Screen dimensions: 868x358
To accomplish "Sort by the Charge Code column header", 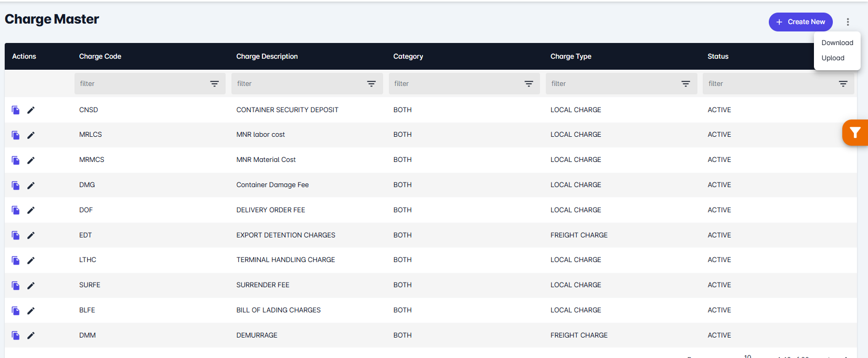I will (x=100, y=57).
